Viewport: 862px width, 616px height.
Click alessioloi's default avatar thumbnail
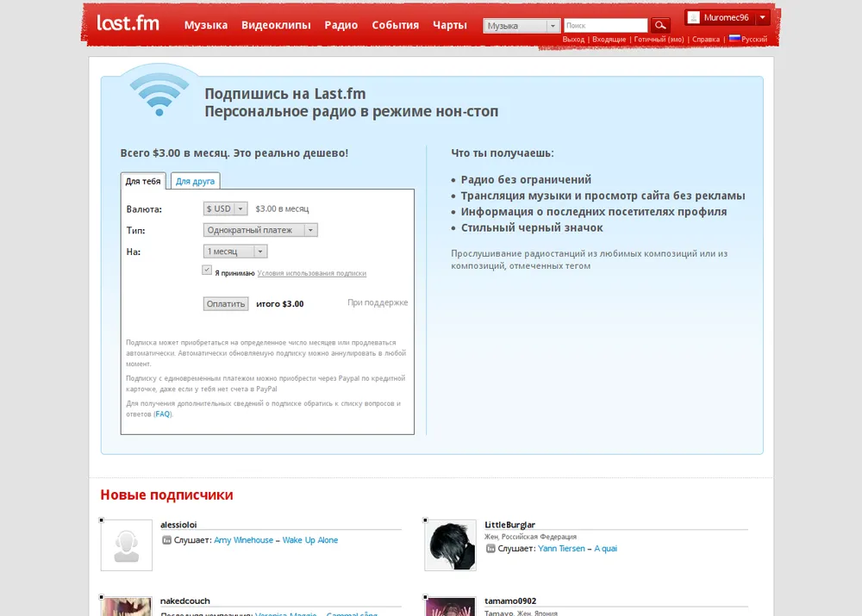(x=127, y=545)
